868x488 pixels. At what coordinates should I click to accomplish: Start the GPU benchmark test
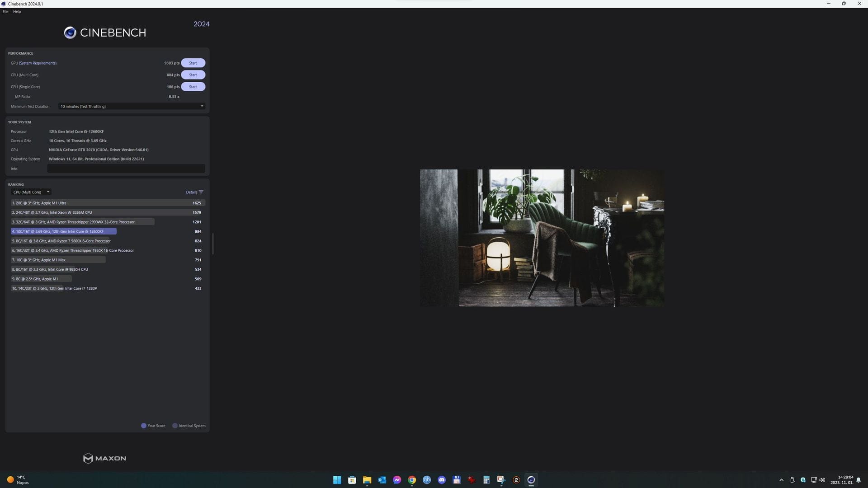[x=193, y=63]
